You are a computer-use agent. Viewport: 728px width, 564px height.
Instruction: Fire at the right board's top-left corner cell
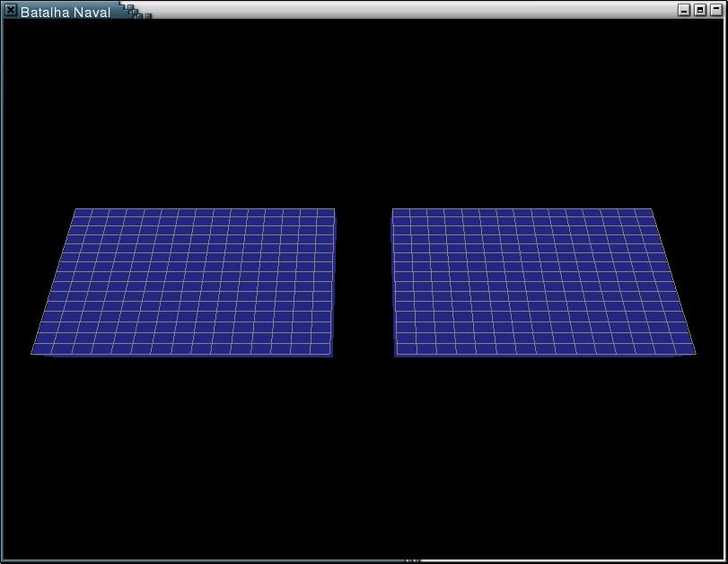point(401,213)
